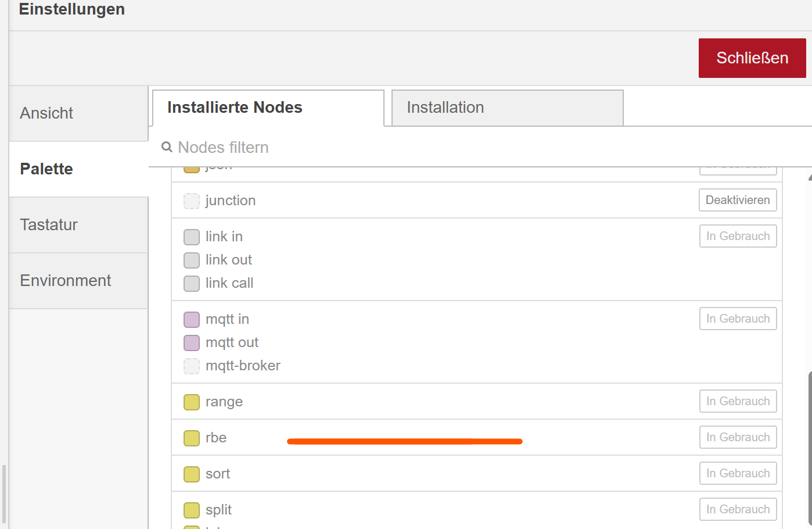This screenshot has width=812, height=529.
Task: Click the mqtt-broker config node icon
Action: pos(192,366)
